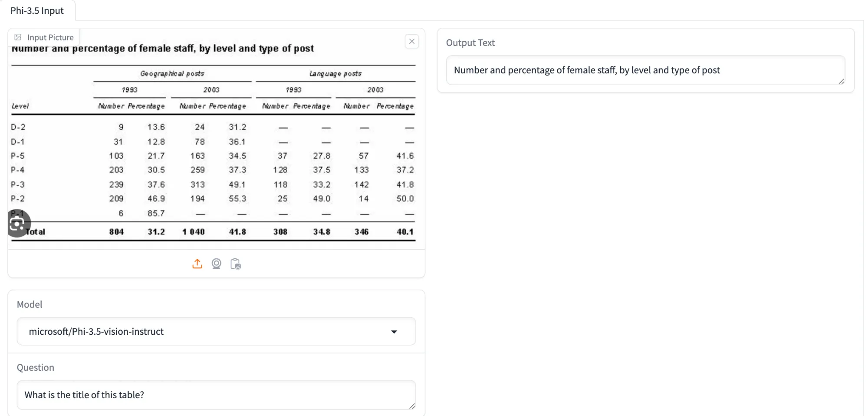Click the table title within the image
The image size is (868, 416).
coord(162,48)
